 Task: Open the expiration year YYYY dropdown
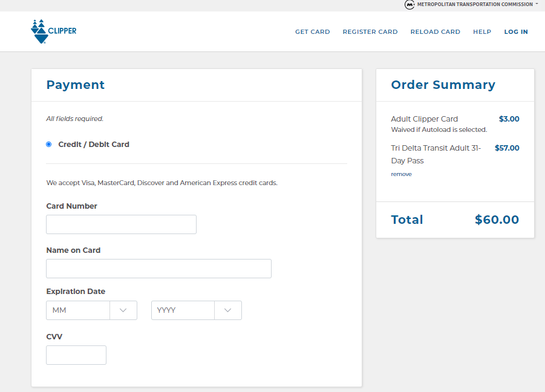click(197, 310)
